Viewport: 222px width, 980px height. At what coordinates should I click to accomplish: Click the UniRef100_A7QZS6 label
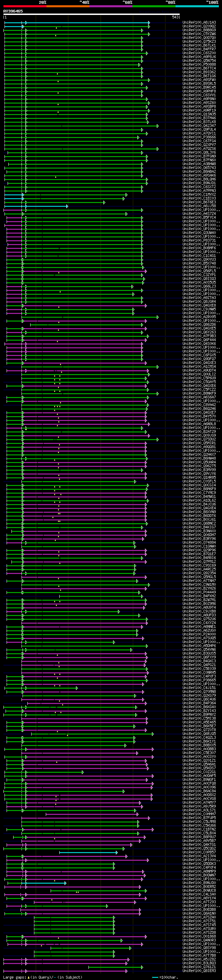point(199,149)
